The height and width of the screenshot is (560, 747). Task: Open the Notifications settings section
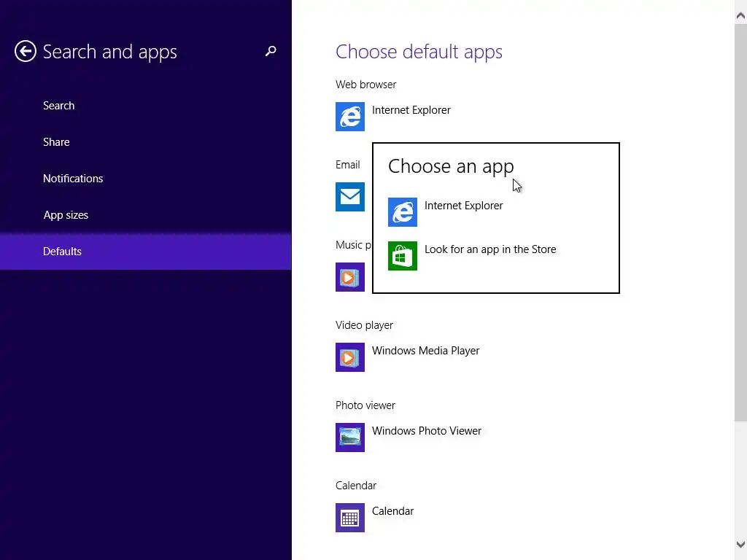click(146, 178)
